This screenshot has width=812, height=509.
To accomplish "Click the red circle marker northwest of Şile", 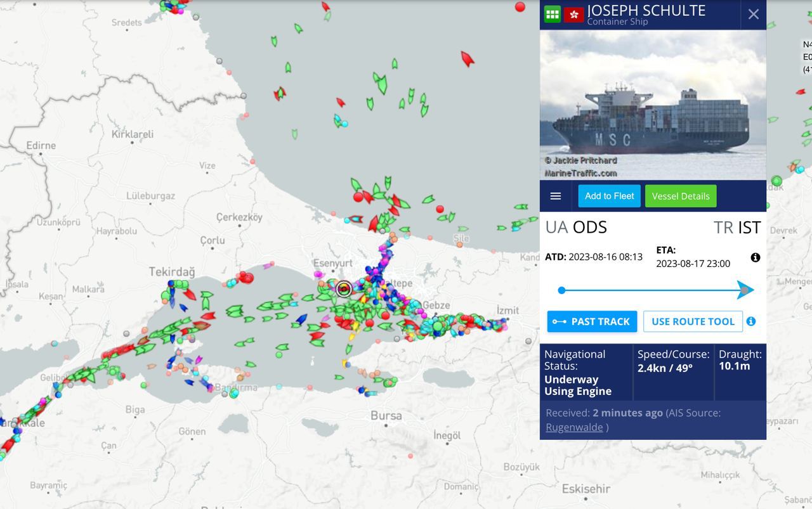I will 440,209.
